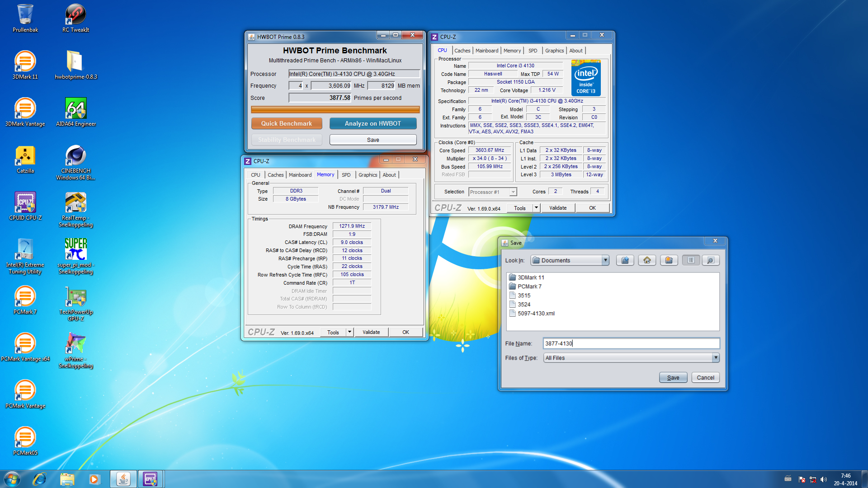Select super_pi_mod shortcut icon
The height and width of the screenshot is (488, 868).
coord(76,256)
